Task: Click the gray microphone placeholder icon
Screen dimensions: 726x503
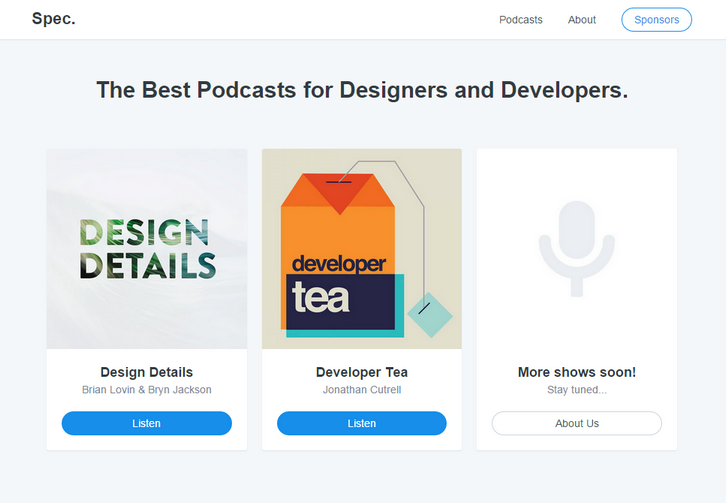Action: pyautogui.click(x=576, y=248)
